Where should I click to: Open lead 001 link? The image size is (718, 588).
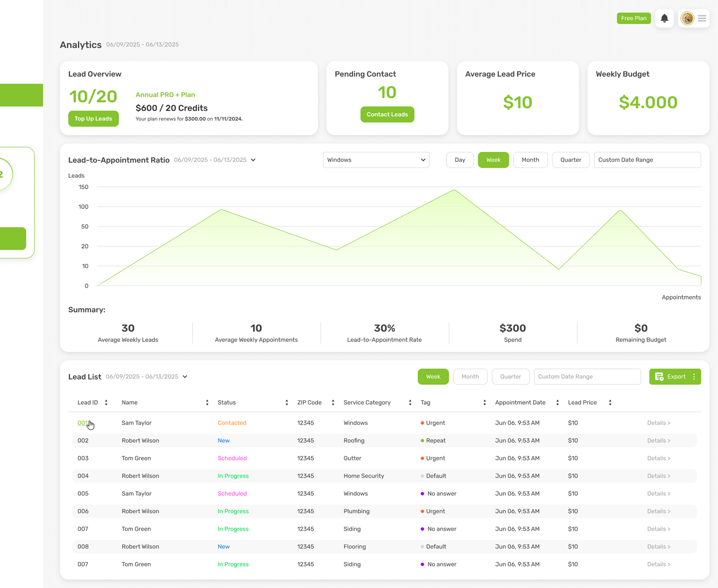click(x=82, y=423)
